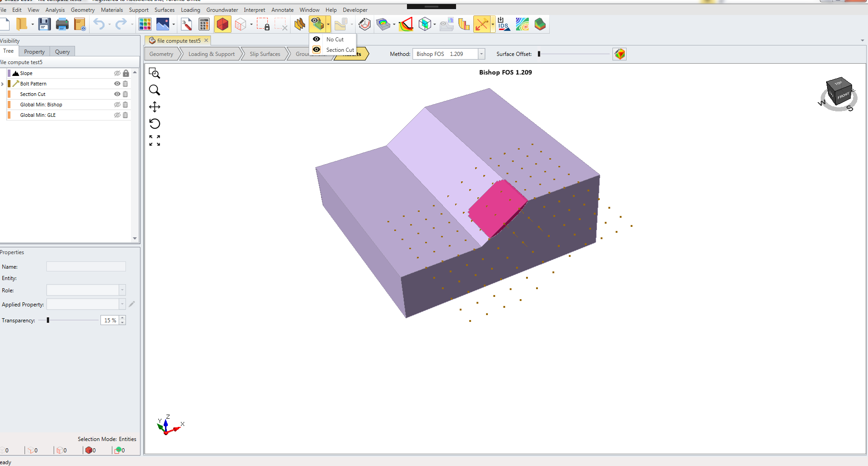Show the Global Min: Bishop surface
Viewport: 868px width, 466px height.
[x=117, y=105]
